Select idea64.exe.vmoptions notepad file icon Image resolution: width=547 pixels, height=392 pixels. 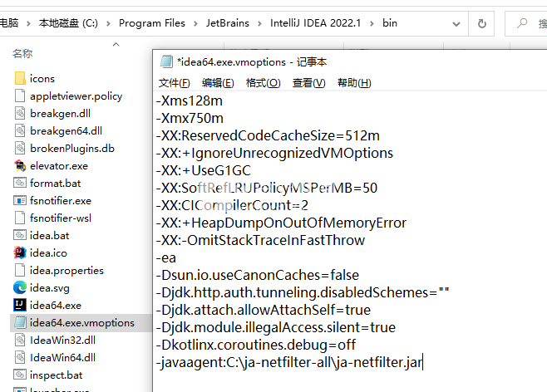[x=20, y=322]
